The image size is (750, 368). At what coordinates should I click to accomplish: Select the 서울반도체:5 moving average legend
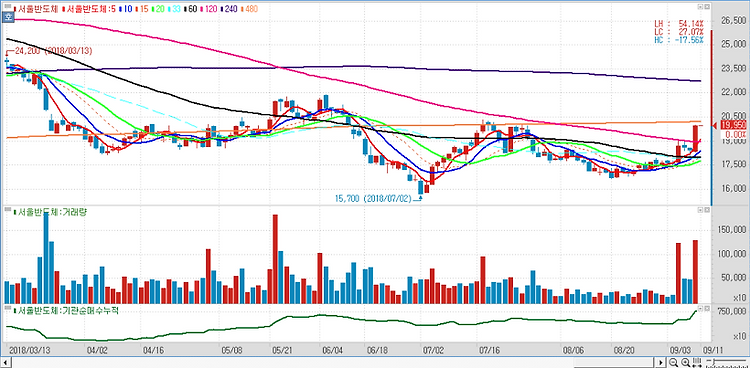click(x=88, y=9)
